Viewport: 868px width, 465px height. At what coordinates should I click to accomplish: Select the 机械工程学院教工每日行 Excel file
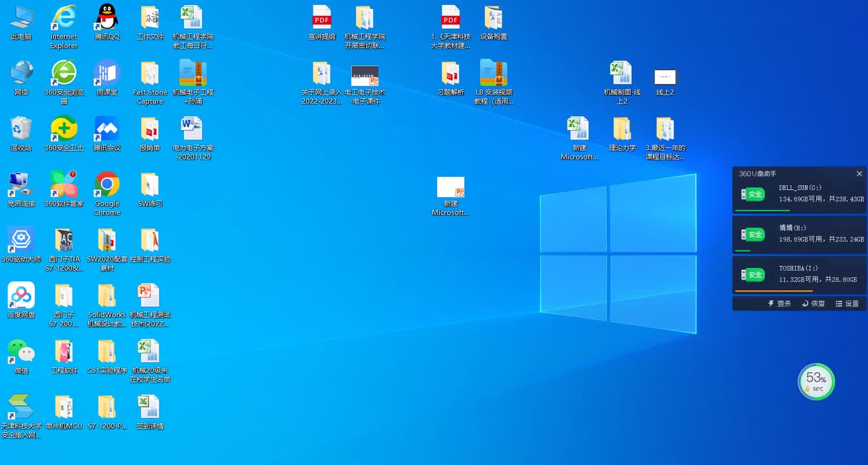192,27
